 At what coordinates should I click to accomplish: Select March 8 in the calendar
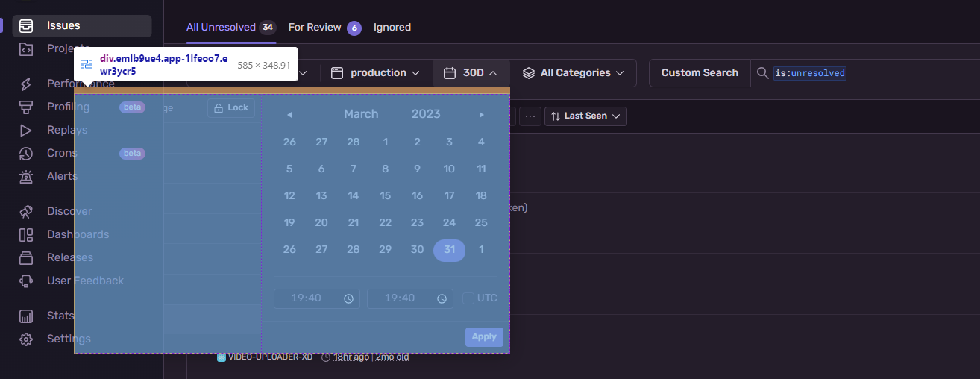coord(386,169)
